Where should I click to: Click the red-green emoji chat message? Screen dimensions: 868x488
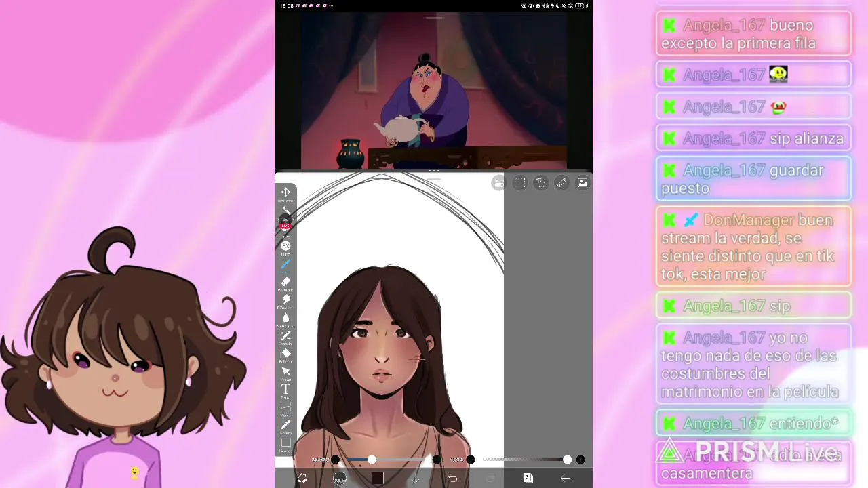tap(753, 106)
